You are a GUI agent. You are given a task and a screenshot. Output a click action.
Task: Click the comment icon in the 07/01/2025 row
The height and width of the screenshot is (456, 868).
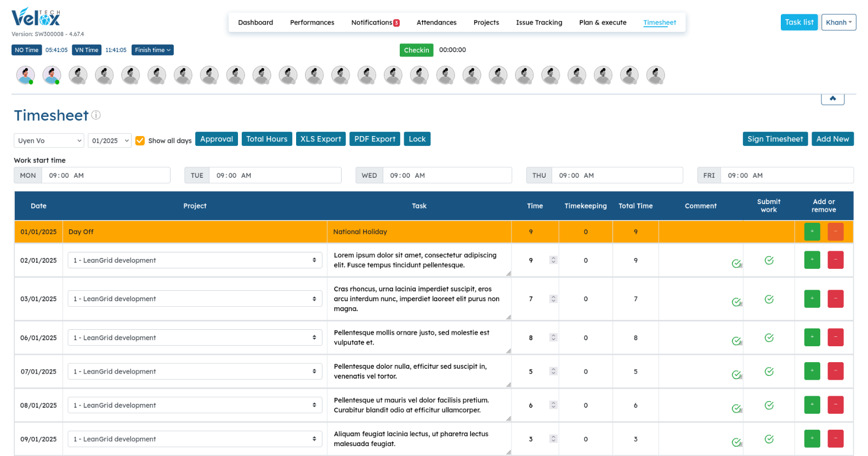pyautogui.click(x=736, y=375)
